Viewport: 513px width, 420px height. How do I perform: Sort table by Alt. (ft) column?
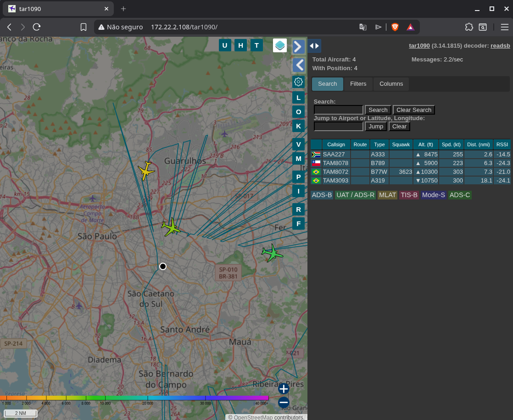pos(426,144)
